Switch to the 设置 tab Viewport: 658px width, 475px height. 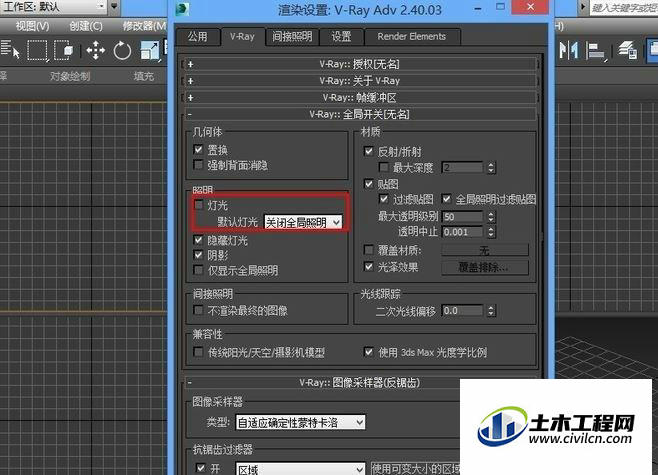point(341,37)
